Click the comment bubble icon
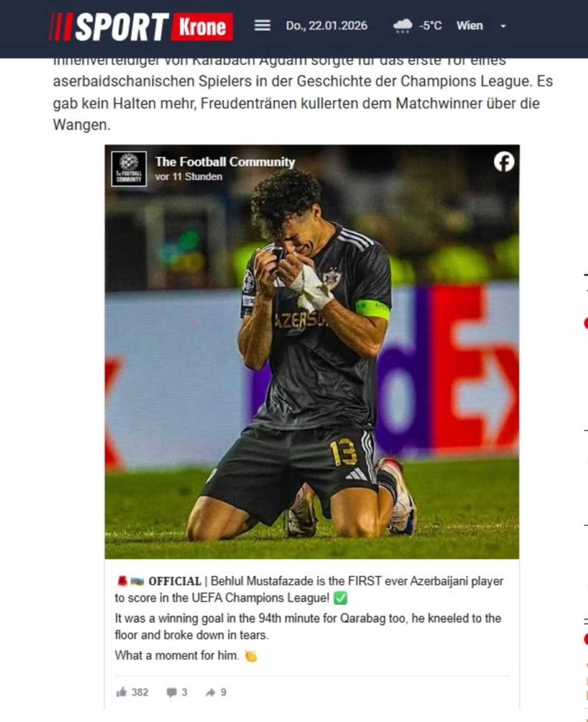This screenshot has width=588, height=722. click(x=171, y=693)
